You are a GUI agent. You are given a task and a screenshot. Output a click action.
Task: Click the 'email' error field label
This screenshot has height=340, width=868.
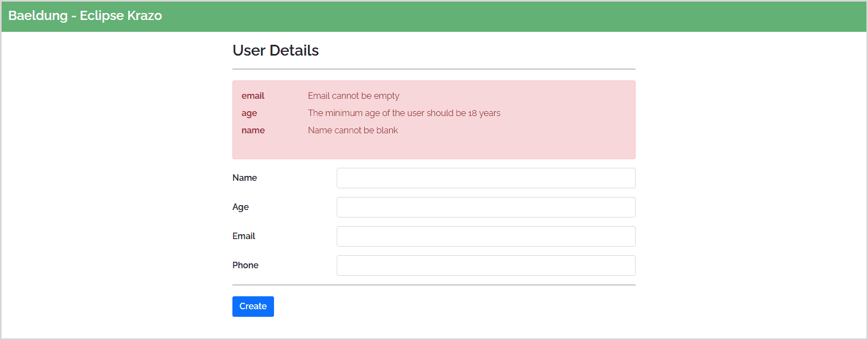coord(253,96)
